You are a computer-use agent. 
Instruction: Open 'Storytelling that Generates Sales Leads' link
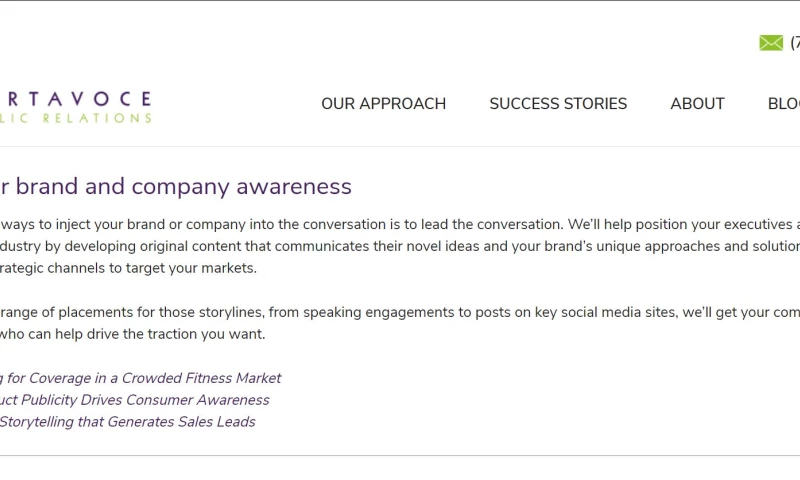tap(127, 422)
